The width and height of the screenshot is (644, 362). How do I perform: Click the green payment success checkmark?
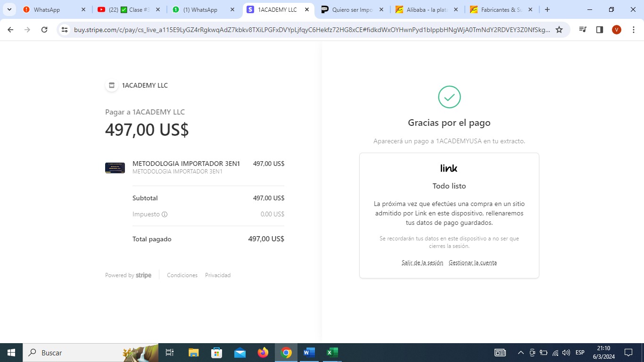(x=449, y=97)
